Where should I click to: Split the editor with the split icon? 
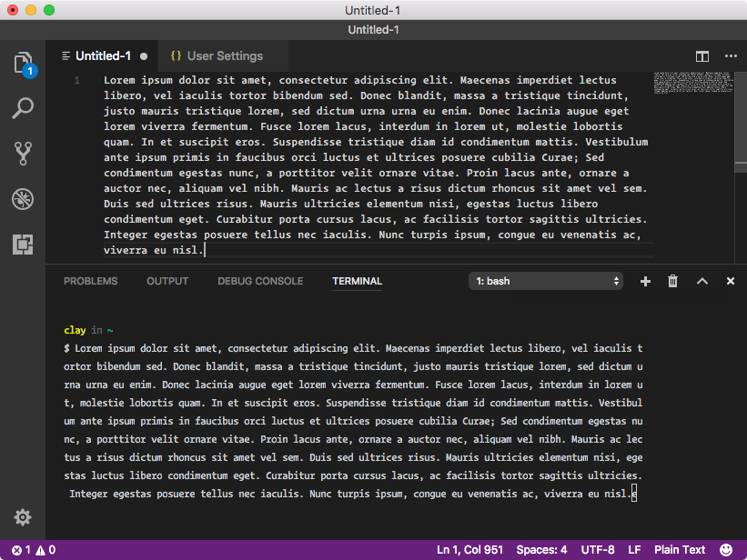point(702,56)
